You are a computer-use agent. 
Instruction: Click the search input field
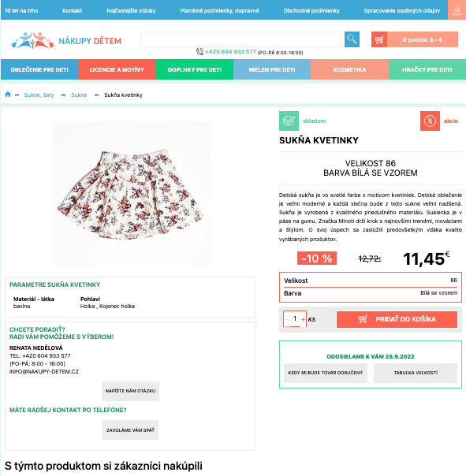coord(242,39)
